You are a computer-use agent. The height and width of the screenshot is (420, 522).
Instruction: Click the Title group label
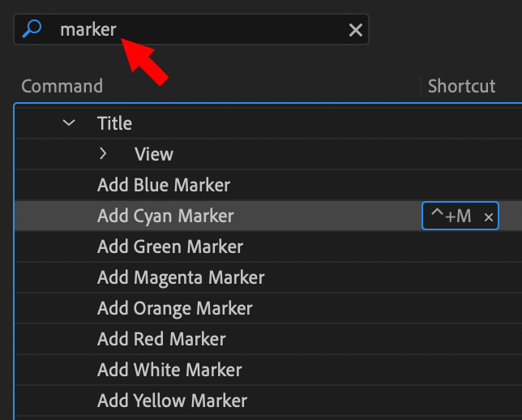(114, 123)
